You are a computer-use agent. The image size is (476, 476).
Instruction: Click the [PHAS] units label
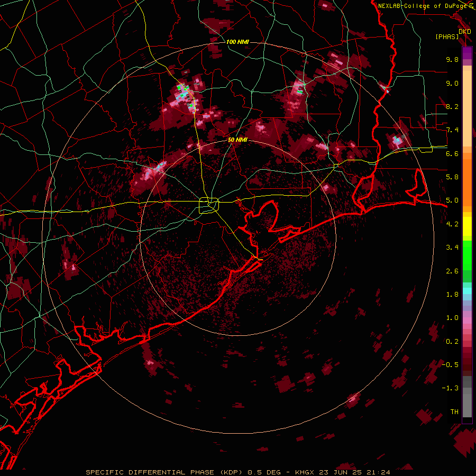[447, 37]
